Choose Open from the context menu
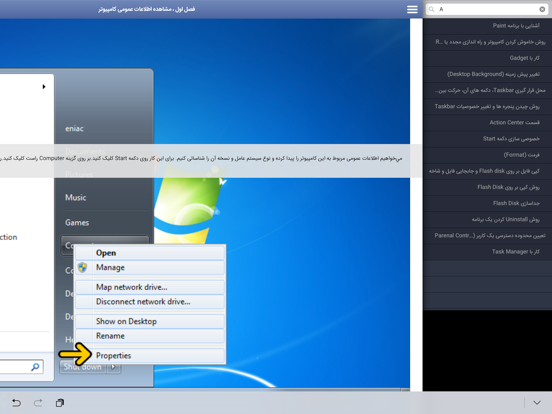Viewport: 552px width, 414px height. click(150, 253)
